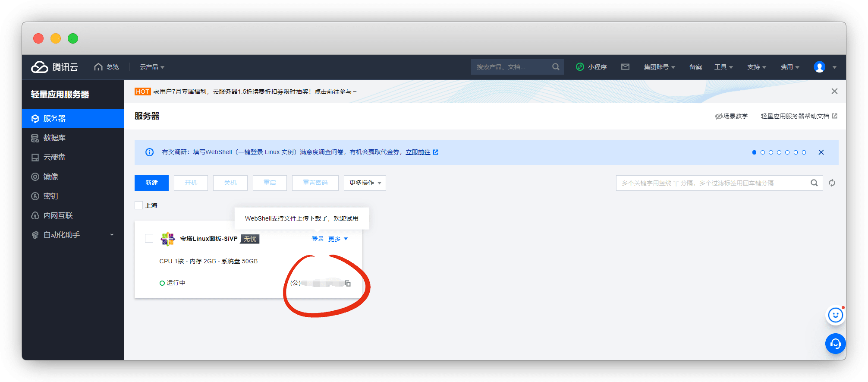The width and height of the screenshot is (868, 382).
Task: Tick the 宝塔Linux面板 server checkbox
Action: tap(149, 239)
